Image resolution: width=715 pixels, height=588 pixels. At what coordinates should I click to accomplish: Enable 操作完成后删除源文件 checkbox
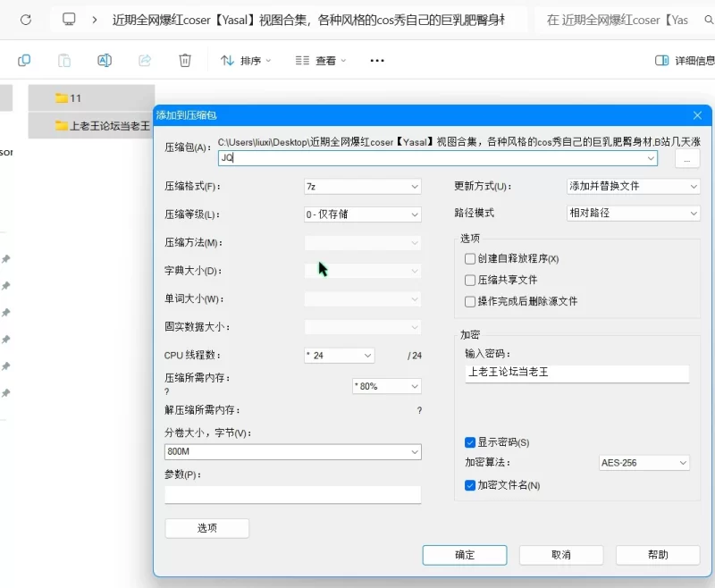[x=470, y=301]
